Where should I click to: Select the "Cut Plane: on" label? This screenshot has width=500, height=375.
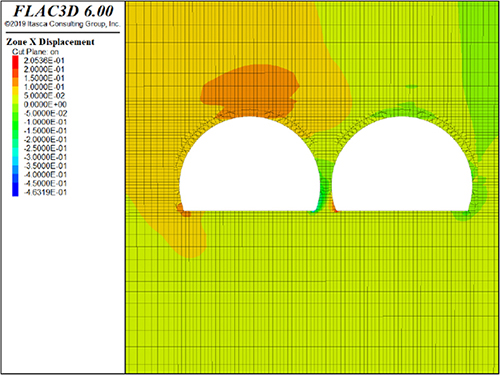point(35,52)
